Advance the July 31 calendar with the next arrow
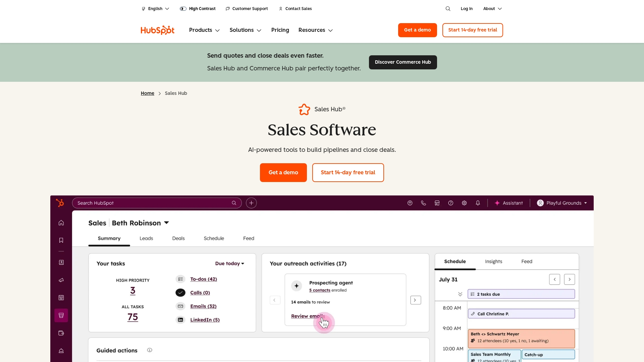The height and width of the screenshot is (362, 644). pyautogui.click(x=569, y=279)
